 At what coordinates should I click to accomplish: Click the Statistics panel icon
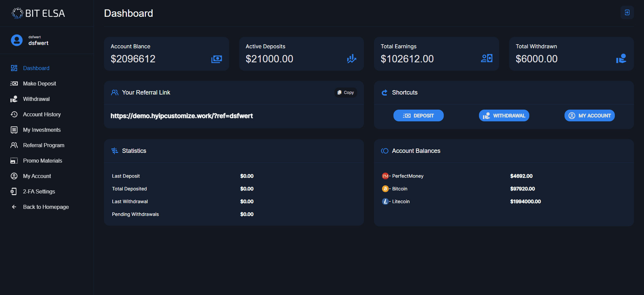click(115, 151)
